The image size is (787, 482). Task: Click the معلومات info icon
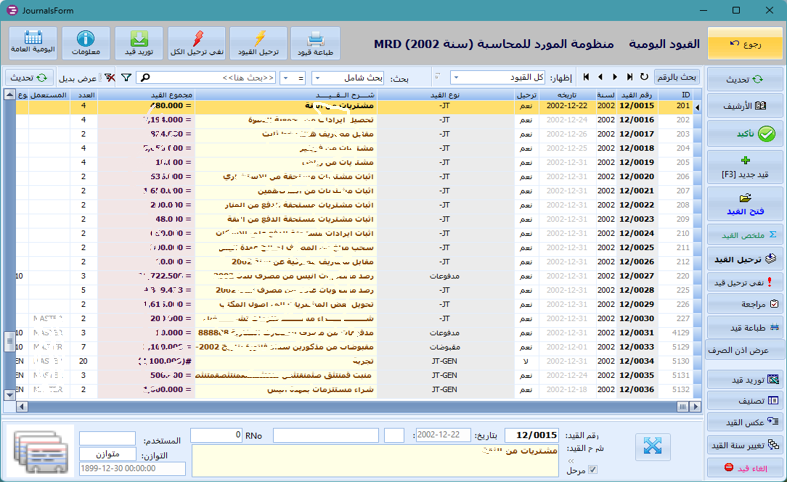(86, 43)
